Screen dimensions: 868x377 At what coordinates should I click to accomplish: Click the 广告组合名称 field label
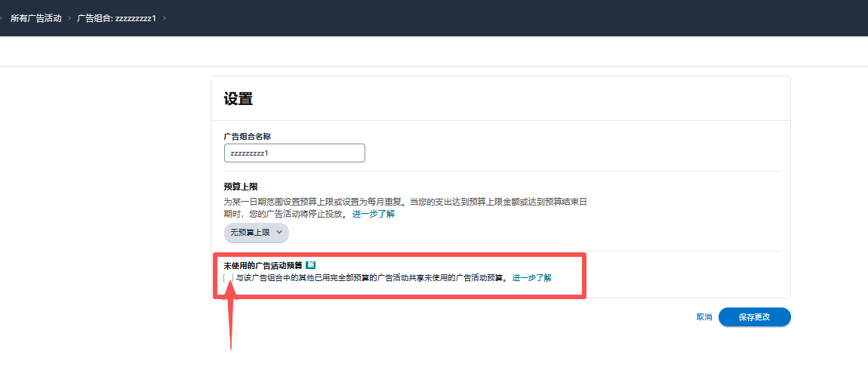[247, 136]
